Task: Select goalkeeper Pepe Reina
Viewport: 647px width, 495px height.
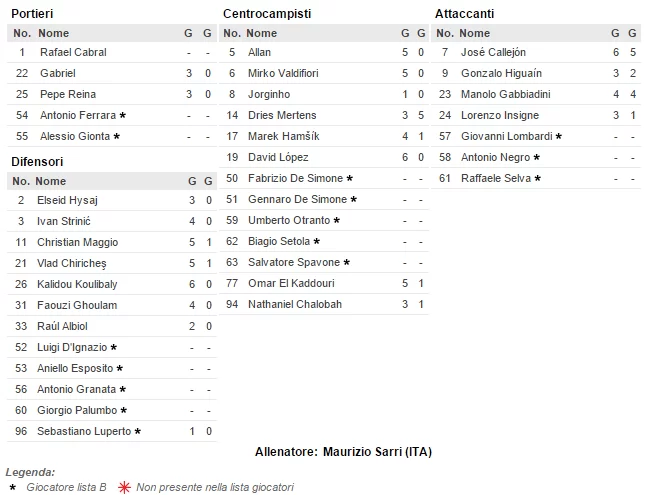Action: tap(67, 94)
